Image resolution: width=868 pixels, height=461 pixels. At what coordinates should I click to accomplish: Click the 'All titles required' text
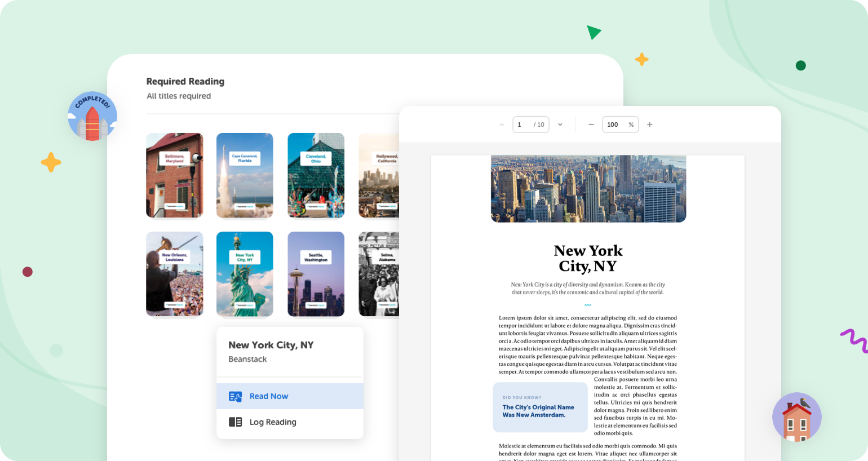179,96
